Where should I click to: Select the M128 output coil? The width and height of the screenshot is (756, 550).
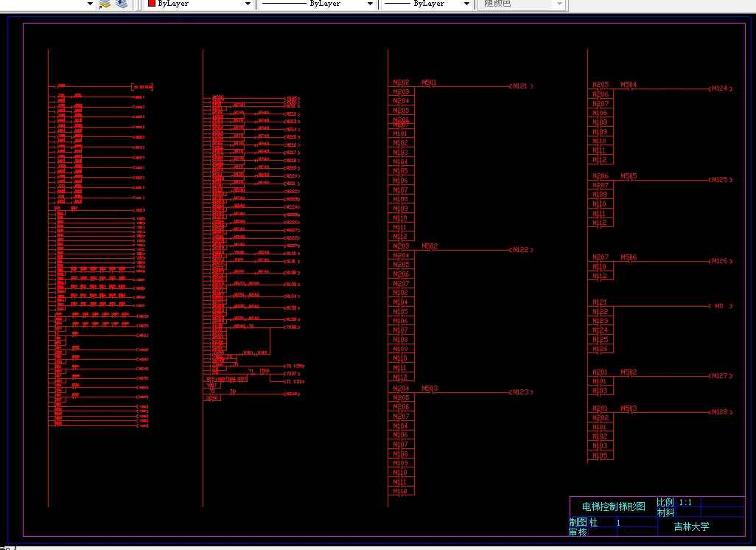pyautogui.click(x=721, y=411)
